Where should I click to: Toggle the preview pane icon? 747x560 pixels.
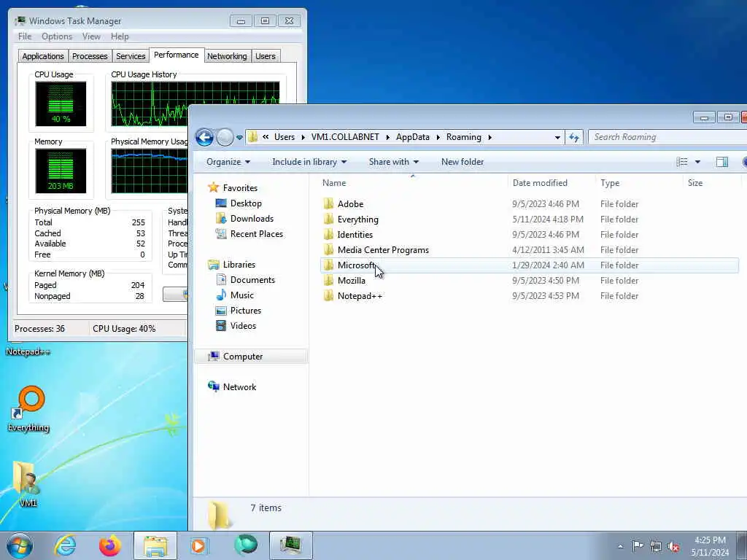[721, 162]
